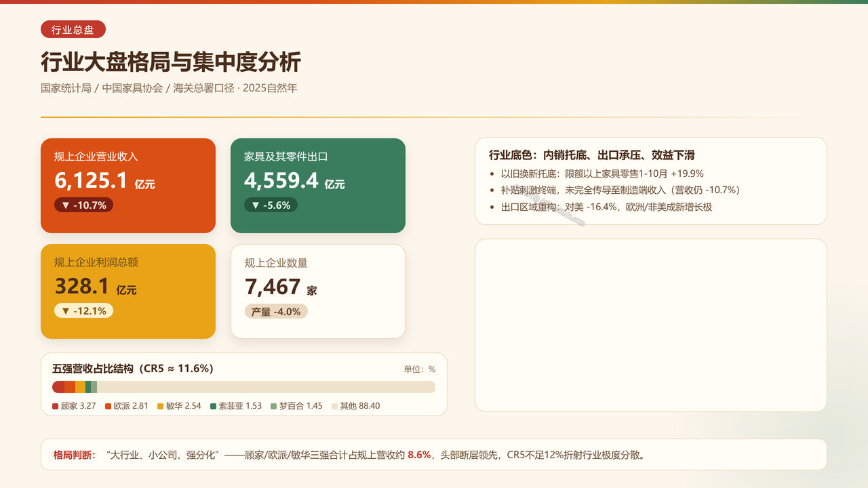
Task: Click the 4,559.4 亿元 export value
Action: pyautogui.click(x=295, y=180)
